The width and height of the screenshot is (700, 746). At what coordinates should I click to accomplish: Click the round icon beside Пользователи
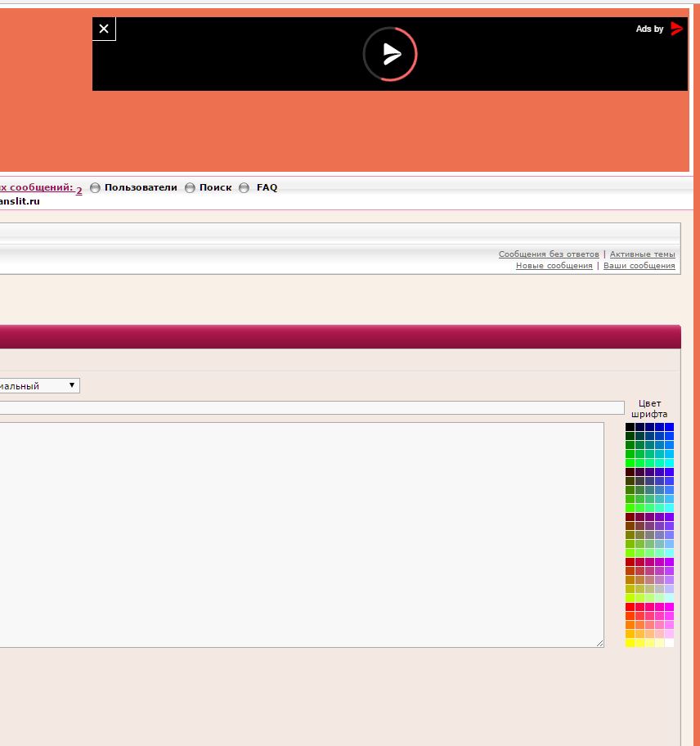(95, 188)
